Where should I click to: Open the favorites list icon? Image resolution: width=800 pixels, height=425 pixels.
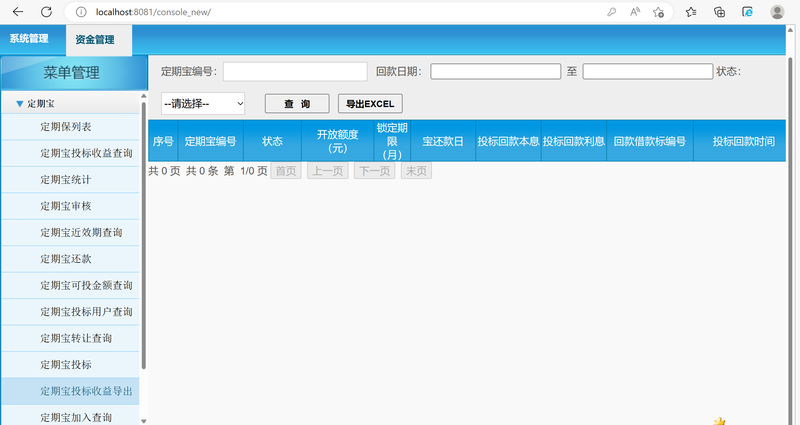pos(691,12)
